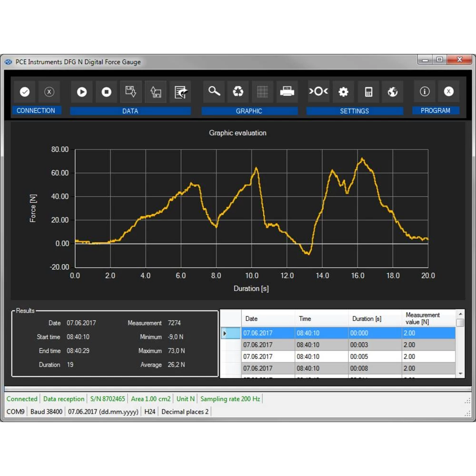476x476 pixels.
Task: Refresh the graphic with the recycle icon
Action: click(x=238, y=91)
